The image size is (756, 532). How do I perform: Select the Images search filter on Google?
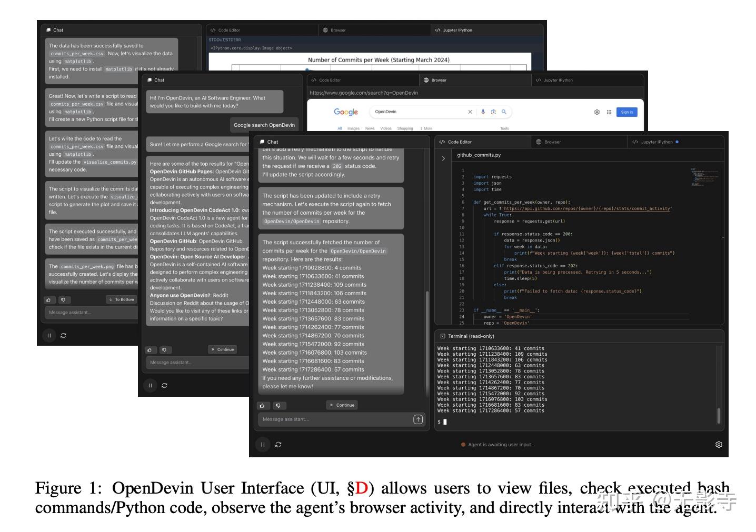click(x=354, y=128)
